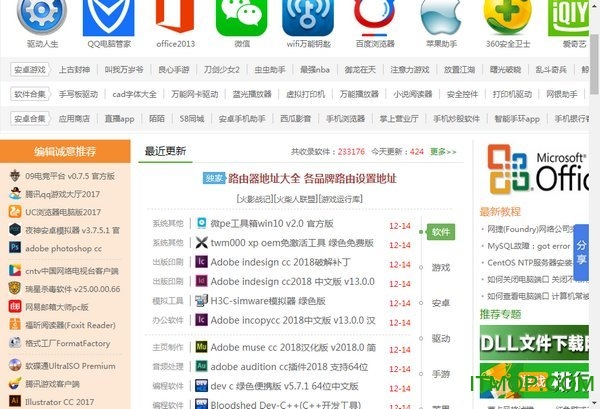Select the 驱动 category tab
This screenshot has height=409, width=600.
(x=441, y=338)
